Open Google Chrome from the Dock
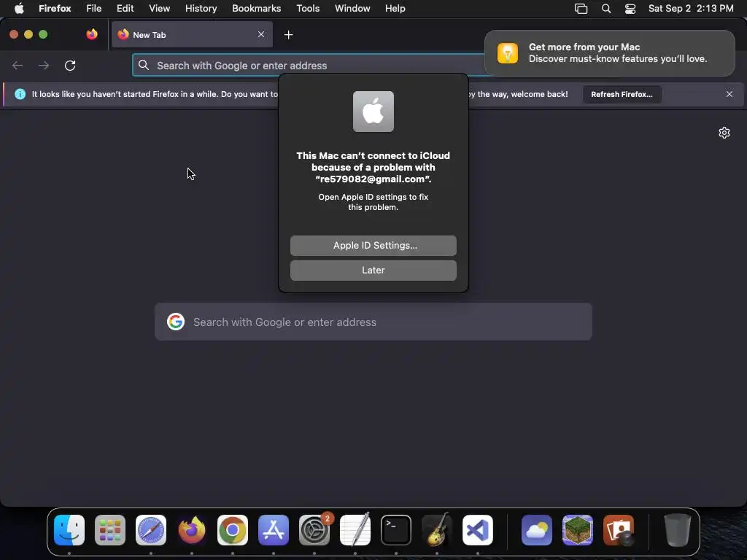This screenshot has height=560, width=747. 233,530
